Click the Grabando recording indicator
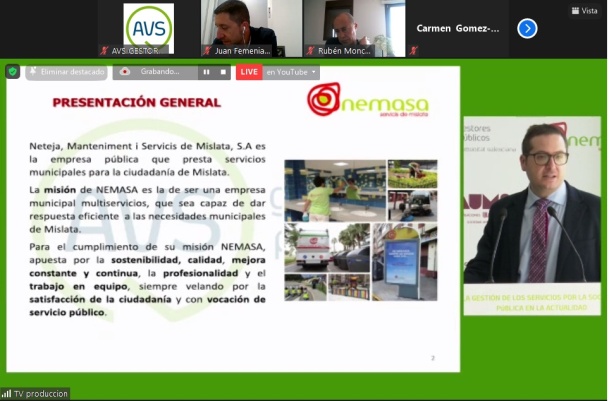 coord(155,72)
